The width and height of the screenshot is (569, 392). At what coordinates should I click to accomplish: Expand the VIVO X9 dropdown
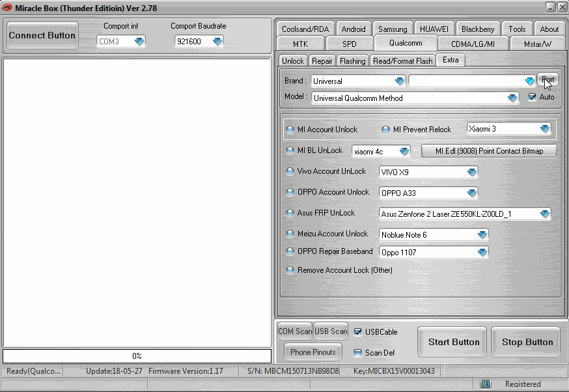[x=472, y=172]
